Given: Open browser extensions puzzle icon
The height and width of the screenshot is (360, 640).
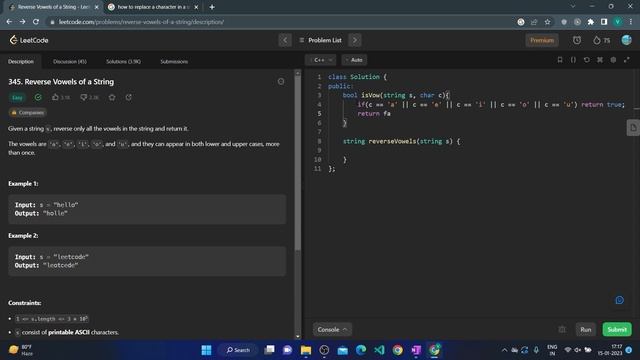Looking at the screenshot, I should [x=591, y=22].
